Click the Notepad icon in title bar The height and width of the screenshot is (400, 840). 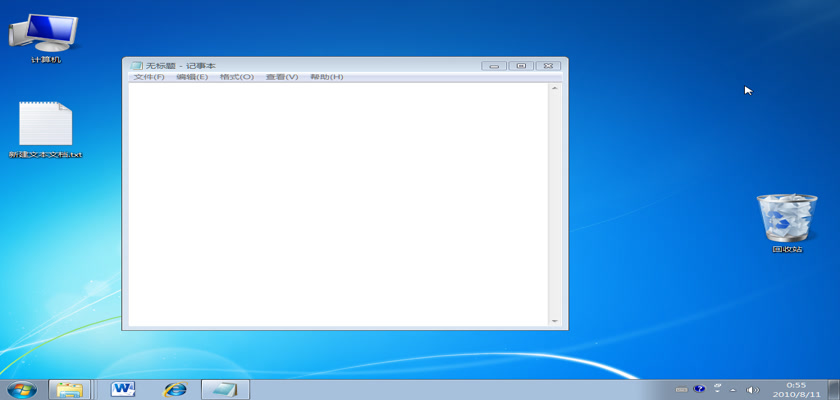[x=137, y=66]
